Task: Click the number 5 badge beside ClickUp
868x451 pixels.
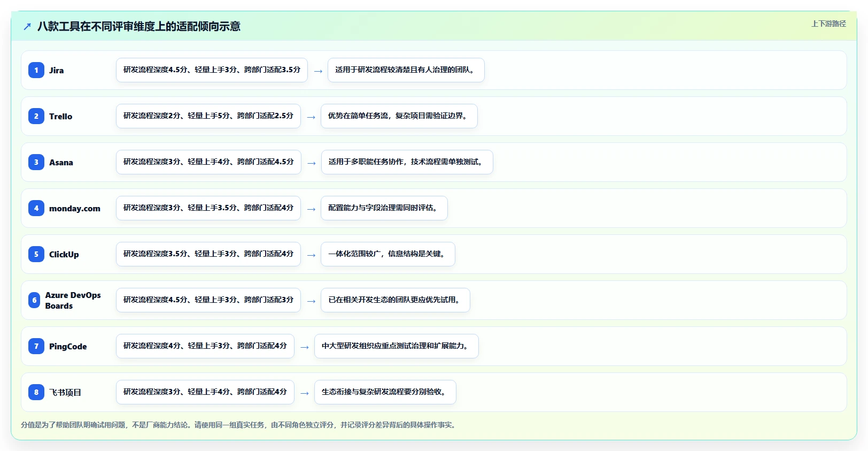Action: click(36, 254)
